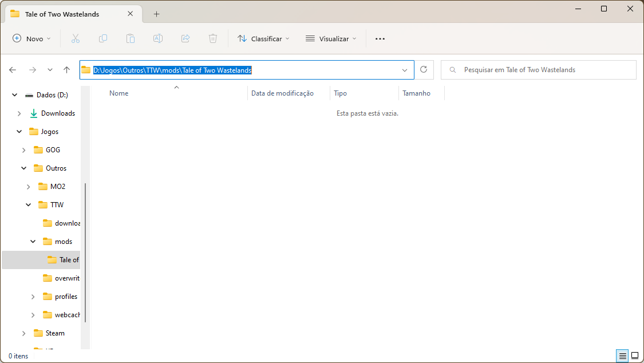The image size is (644, 363).
Task: Click the Delete trash icon
Action: click(x=213, y=38)
